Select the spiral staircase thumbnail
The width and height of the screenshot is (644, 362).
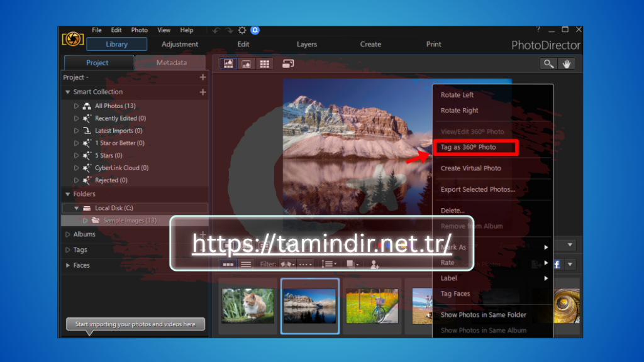point(567,306)
